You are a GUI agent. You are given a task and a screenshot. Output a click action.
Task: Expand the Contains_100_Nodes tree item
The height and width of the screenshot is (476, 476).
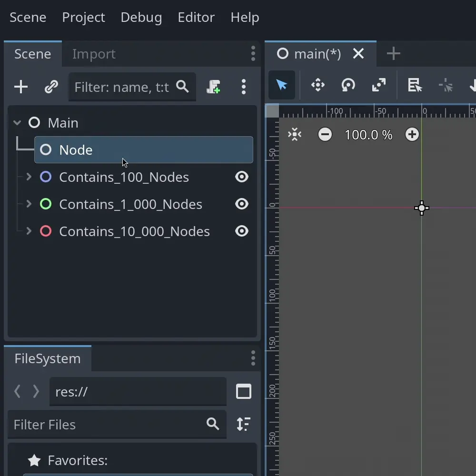pyautogui.click(x=29, y=177)
